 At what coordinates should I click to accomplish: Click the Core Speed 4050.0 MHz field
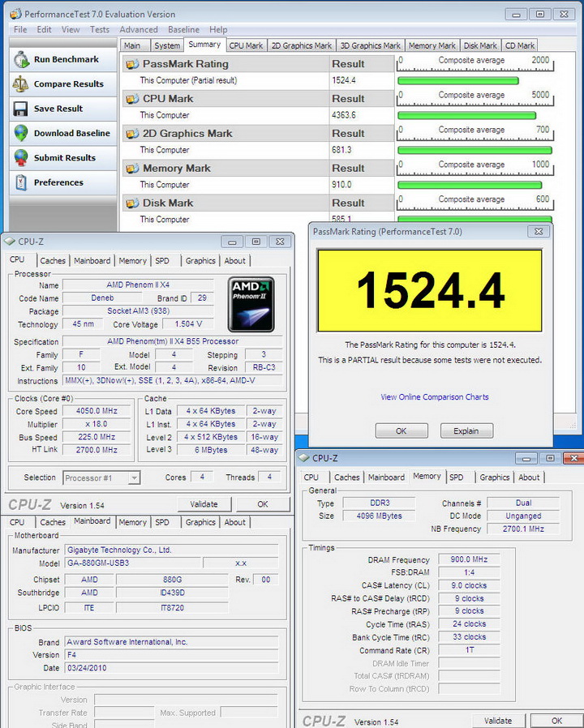point(97,411)
